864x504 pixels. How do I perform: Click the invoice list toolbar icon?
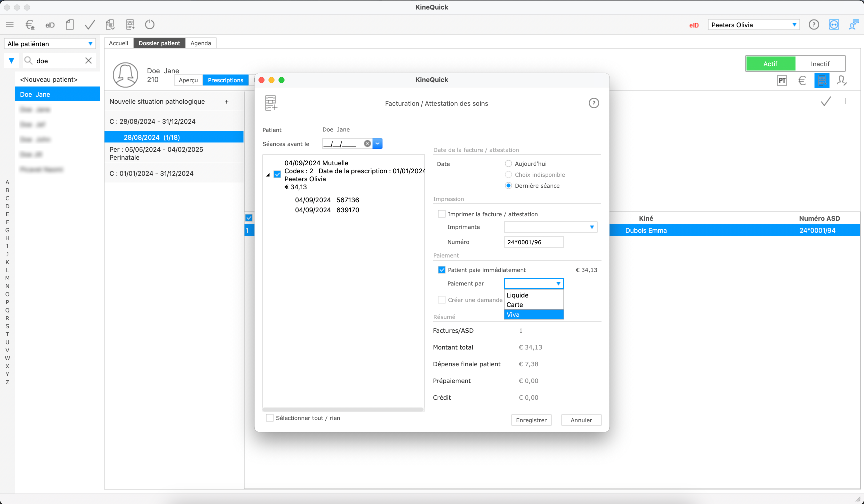click(x=130, y=24)
